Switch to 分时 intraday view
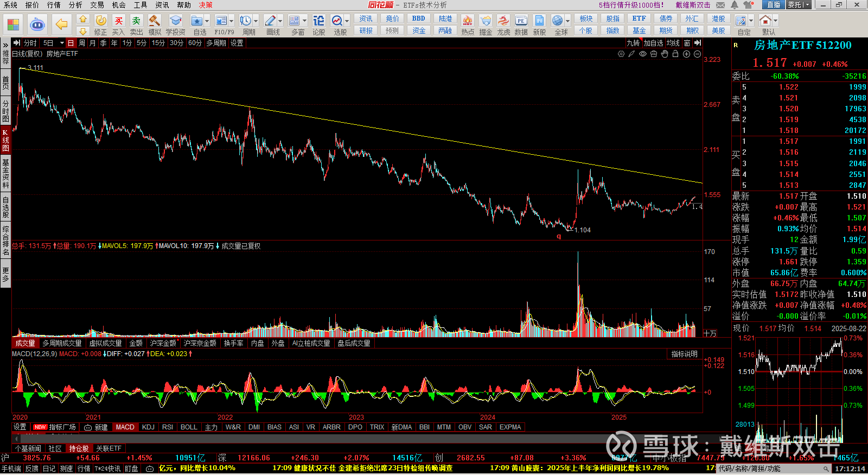Screen dimensions: 868x475 click(30, 43)
